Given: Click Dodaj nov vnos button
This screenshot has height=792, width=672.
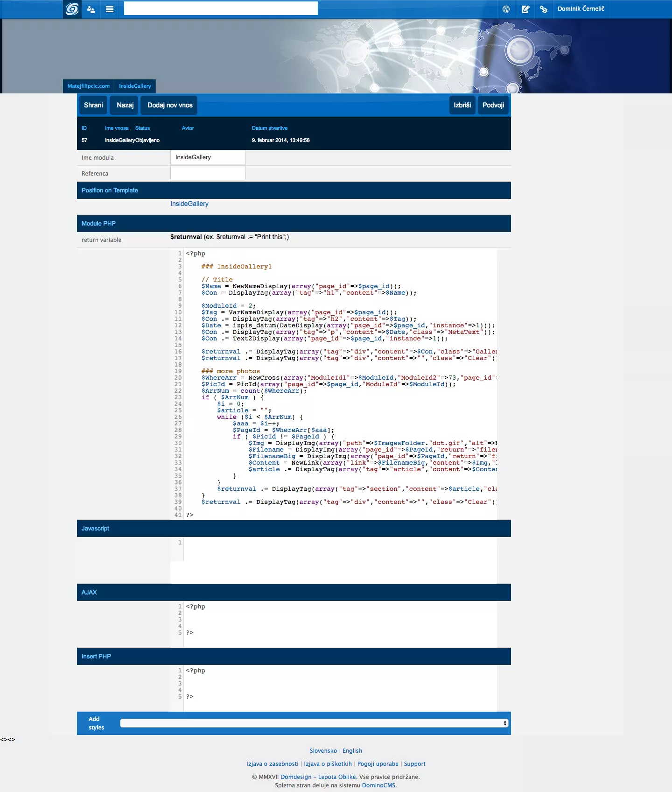Looking at the screenshot, I should [170, 105].
